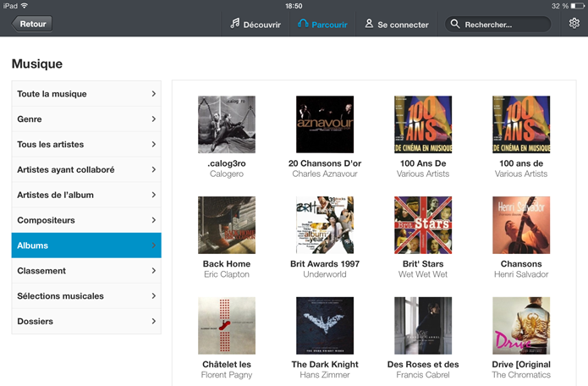The width and height of the screenshot is (588, 386).
Task: Expand chevron on Artistes ayant collaboré row
Action: (x=154, y=169)
